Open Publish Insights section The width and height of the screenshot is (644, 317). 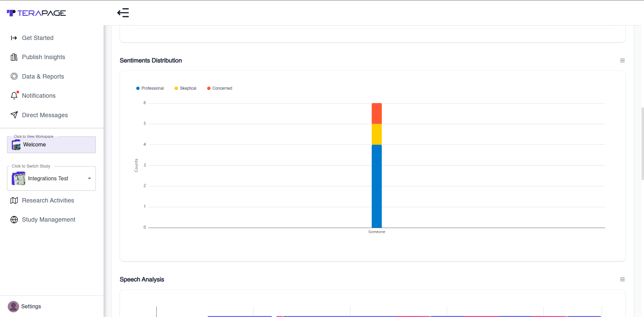[x=44, y=57]
